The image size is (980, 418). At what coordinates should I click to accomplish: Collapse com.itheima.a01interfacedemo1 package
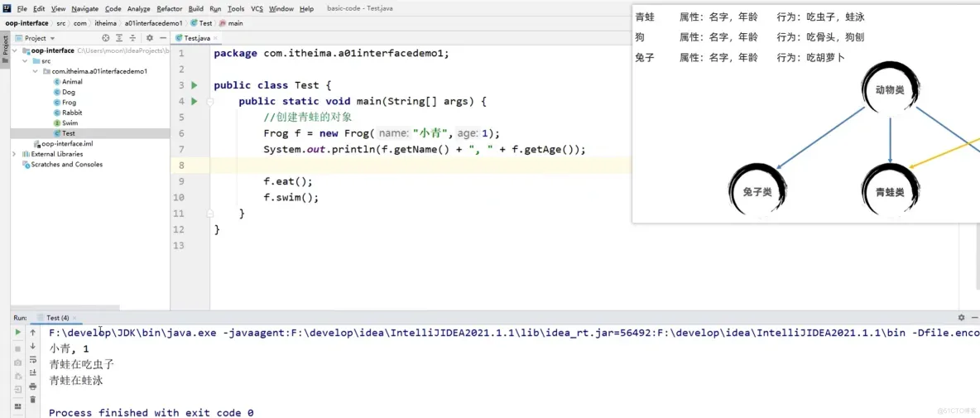pos(35,71)
